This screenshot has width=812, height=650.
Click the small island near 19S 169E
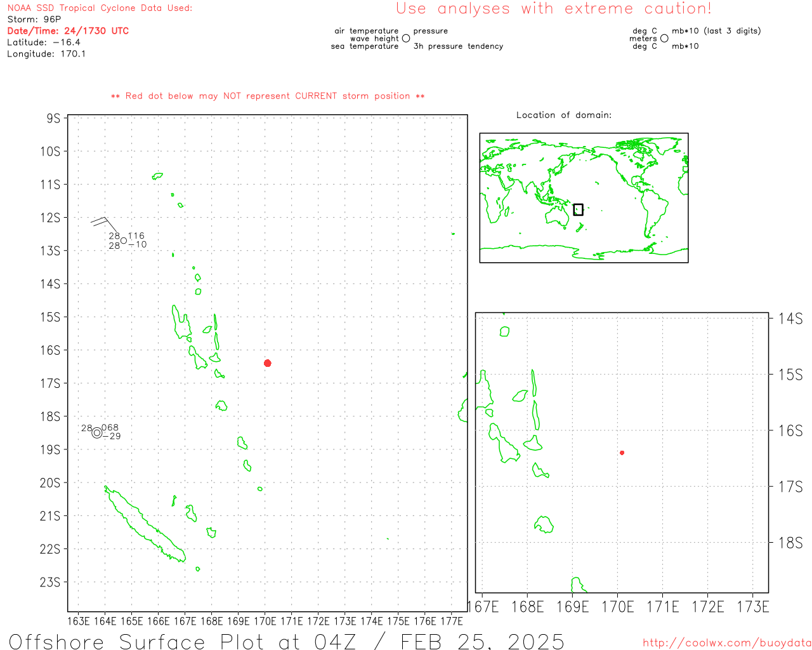(242, 443)
